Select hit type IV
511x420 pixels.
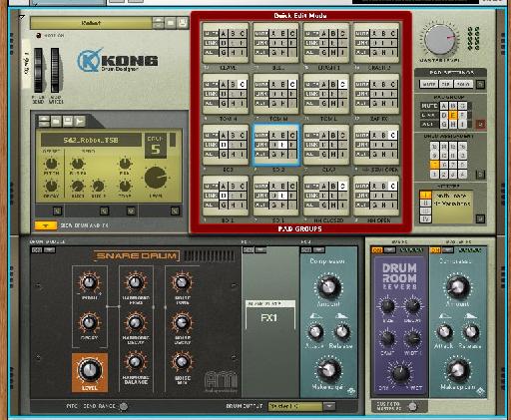425,218
